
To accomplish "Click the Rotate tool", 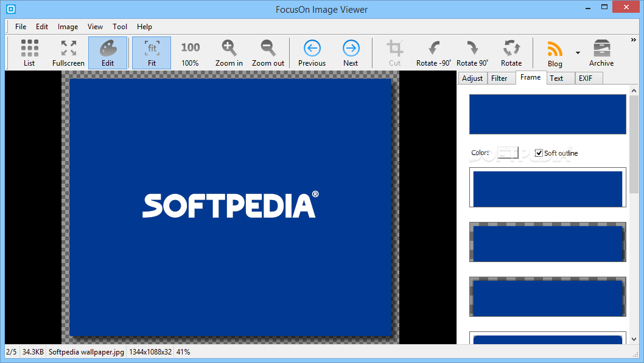I will coord(511,53).
